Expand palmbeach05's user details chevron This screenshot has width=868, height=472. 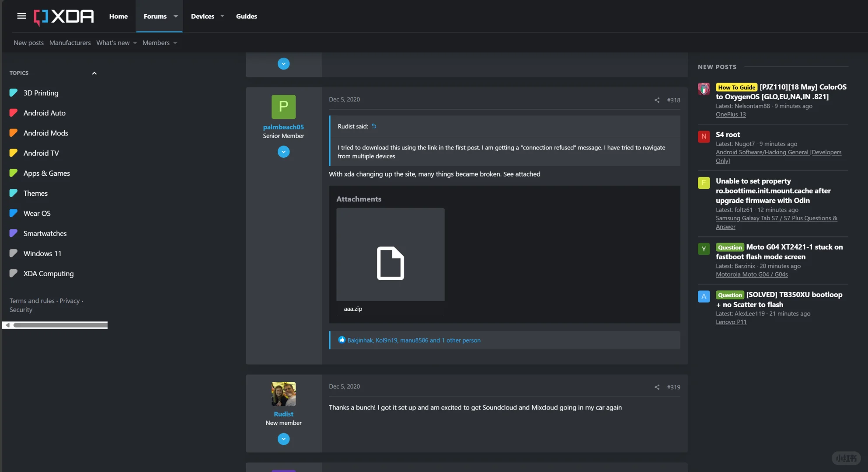tap(283, 152)
